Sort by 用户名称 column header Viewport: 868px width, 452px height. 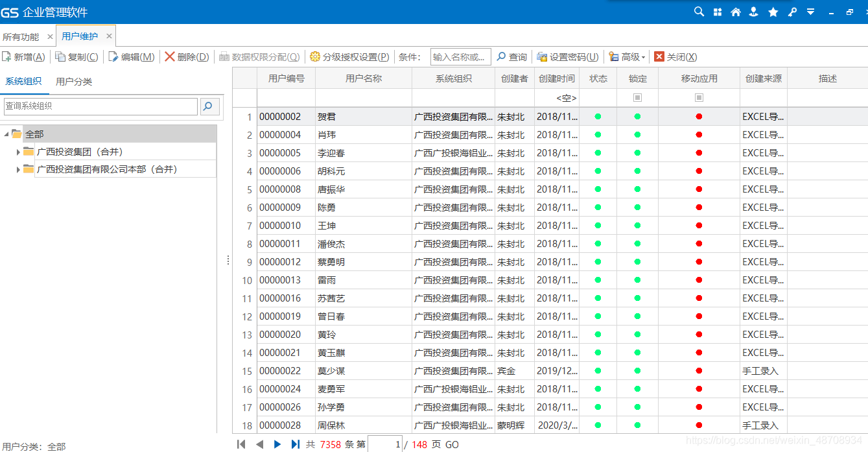364,78
